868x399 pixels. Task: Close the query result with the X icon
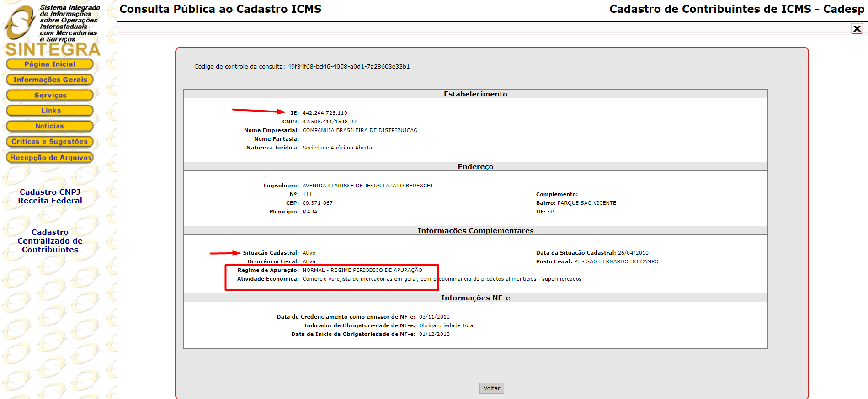click(x=857, y=29)
